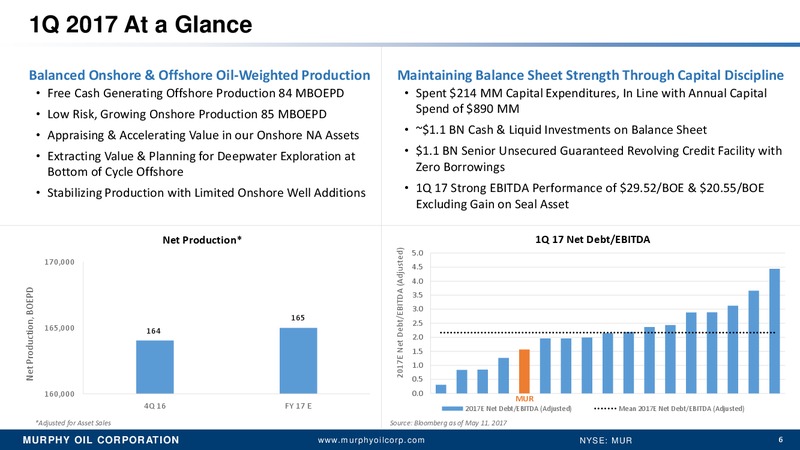
Task: Click the '165,000' axis label
Action: point(59,328)
